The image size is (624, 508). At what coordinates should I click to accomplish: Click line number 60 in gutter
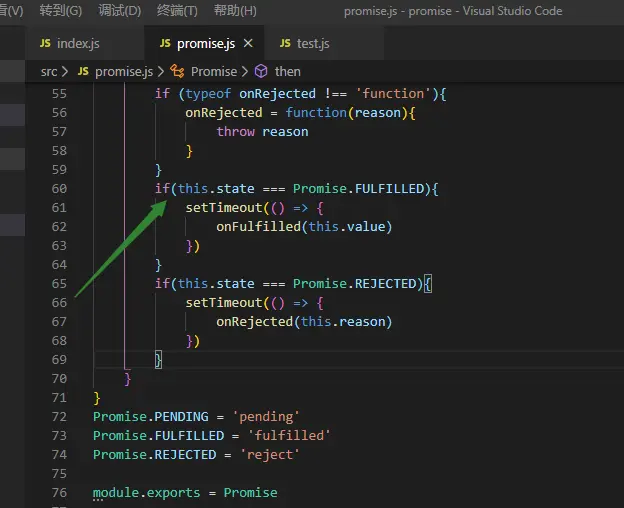[x=59, y=189]
